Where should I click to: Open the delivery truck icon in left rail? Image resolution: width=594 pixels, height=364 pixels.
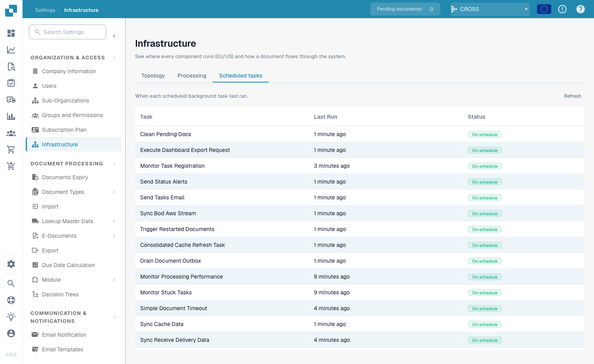[x=11, y=100]
